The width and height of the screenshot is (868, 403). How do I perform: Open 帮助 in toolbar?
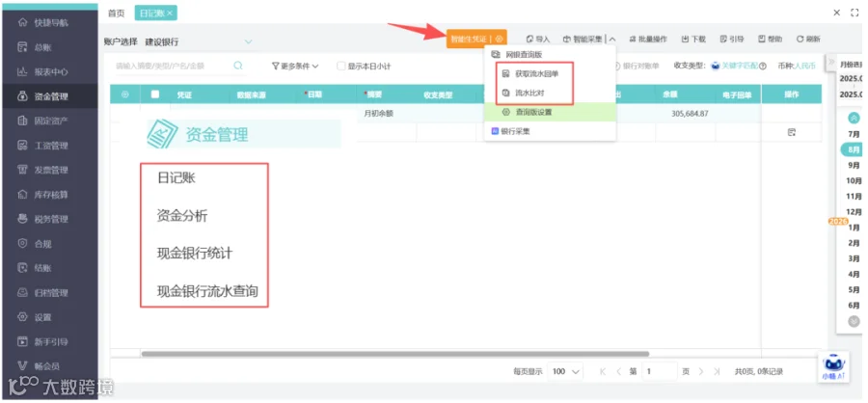click(770, 39)
